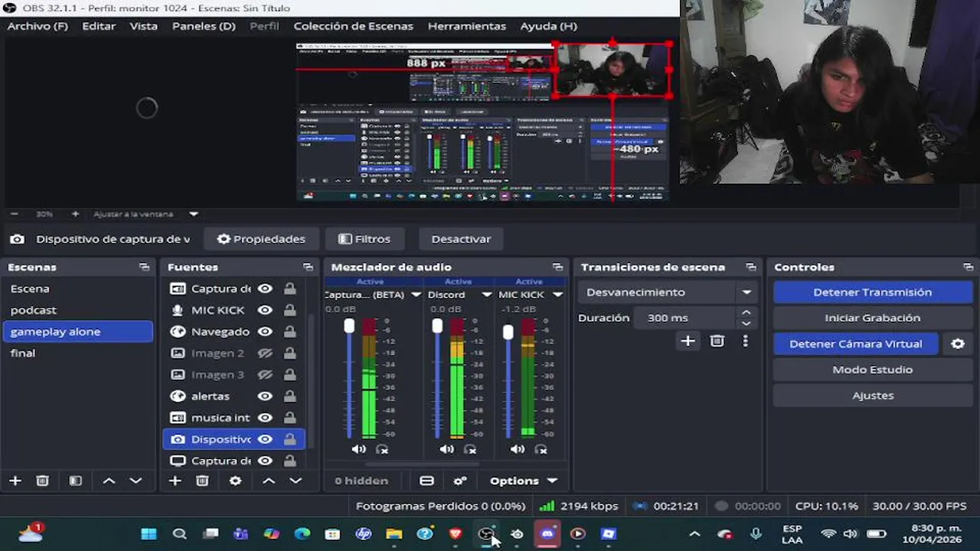The width and height of the screenshot is (980, 551).
Task: Open MIC KICK channel dropdown arrow
Action: tap(557, 295)
